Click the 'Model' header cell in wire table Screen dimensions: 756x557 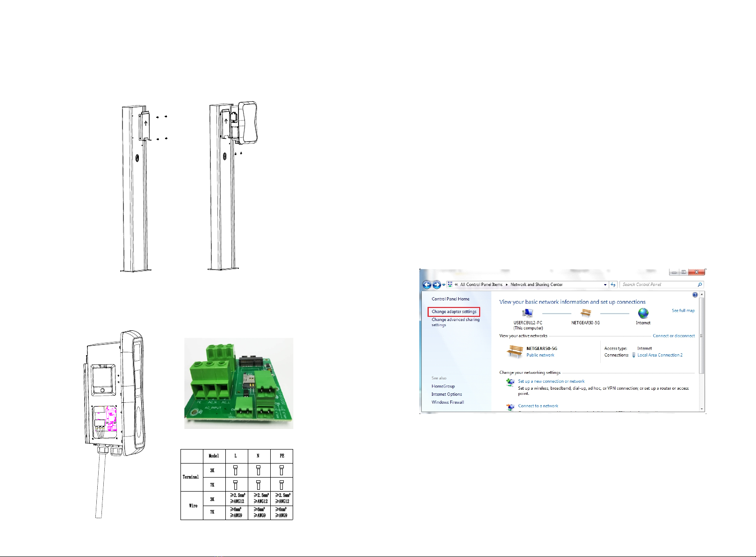(214, 456)
